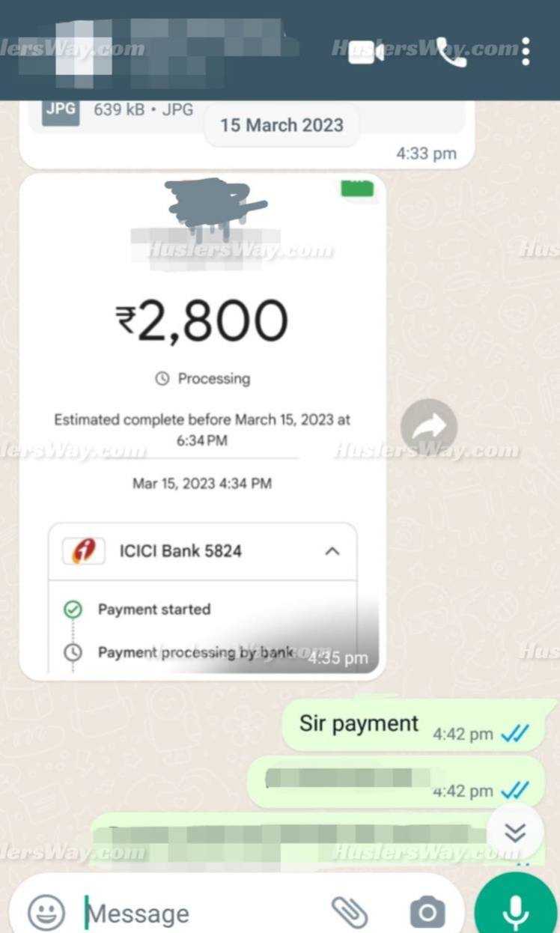The width and height of the screenshot is (560, 933).
Task: Select the blurred message sent at 4:42 pm
Action: (x=397, y=782)
